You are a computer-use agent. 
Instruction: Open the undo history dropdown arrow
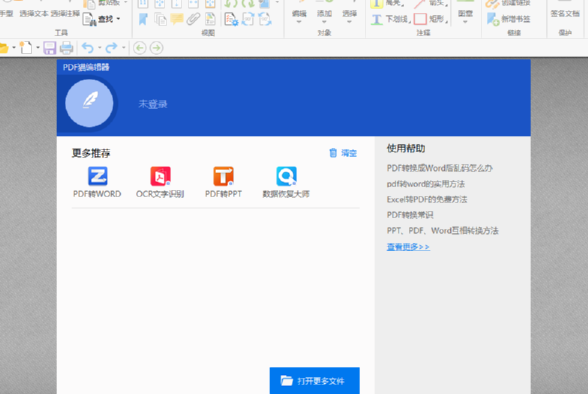click(x=99, y=48)
